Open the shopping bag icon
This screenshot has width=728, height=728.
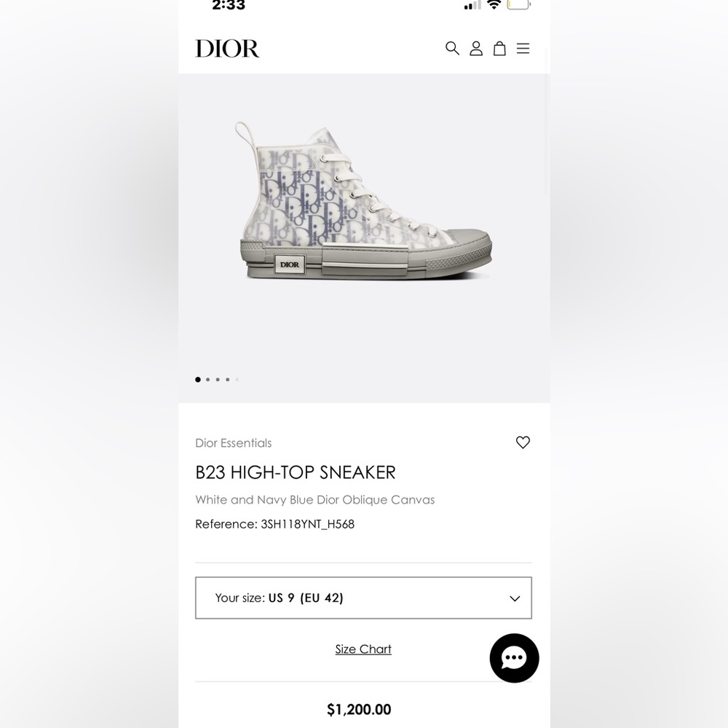[x=499, y=48]
